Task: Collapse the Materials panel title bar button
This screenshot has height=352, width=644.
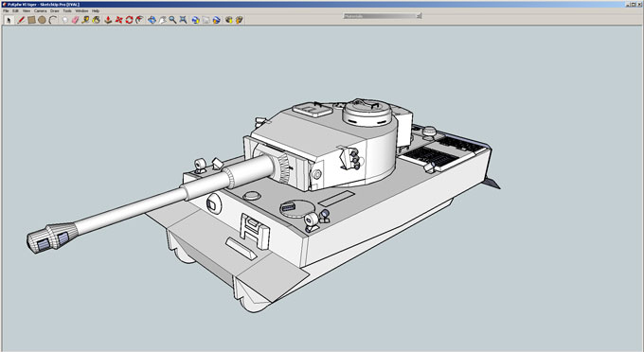Action: click(x=419, y=16)
